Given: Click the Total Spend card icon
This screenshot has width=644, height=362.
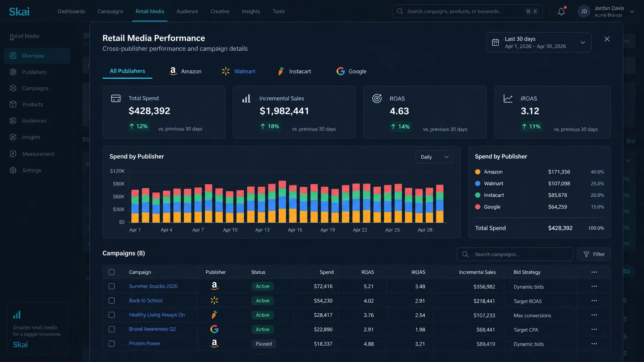Looking at the screenshot, I should click(116, 98).
